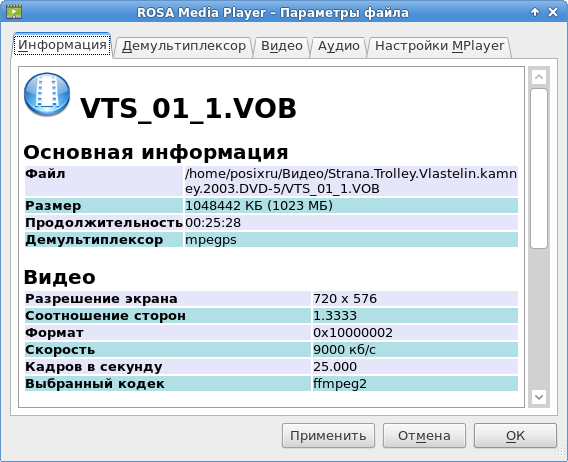Click the ROSA Media Player title bar icon
The height and width of the screenshot is (462, 568).
click(14, 11)
